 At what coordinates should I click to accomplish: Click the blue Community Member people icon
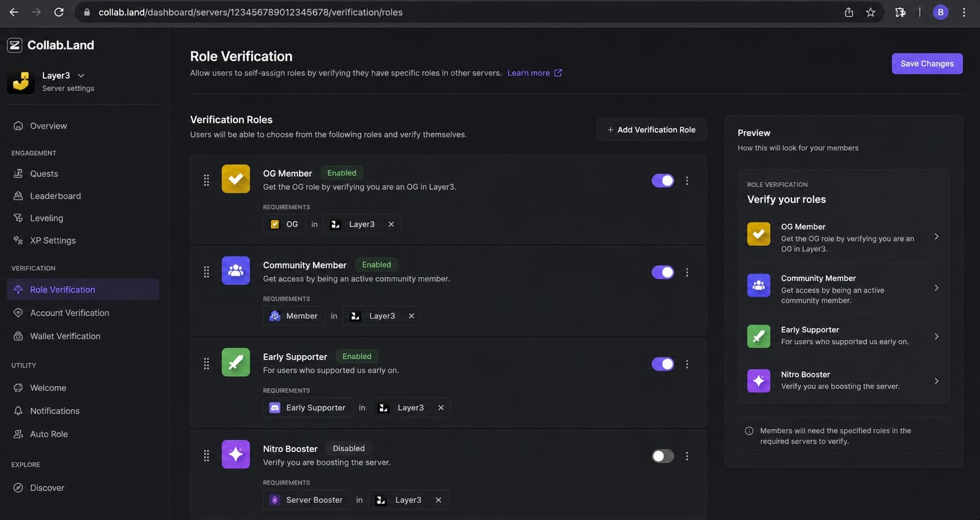click(x=236, y=271)
